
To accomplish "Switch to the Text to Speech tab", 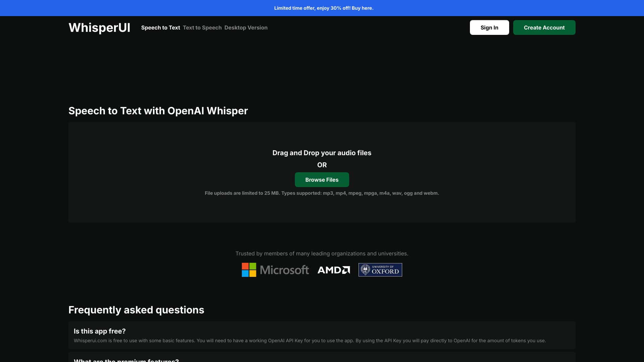I will 202,27.
